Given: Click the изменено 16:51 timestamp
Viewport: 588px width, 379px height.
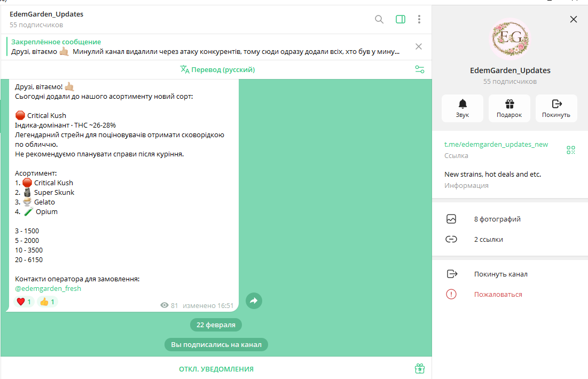Looking at the screenshot, I should (208, 305).
